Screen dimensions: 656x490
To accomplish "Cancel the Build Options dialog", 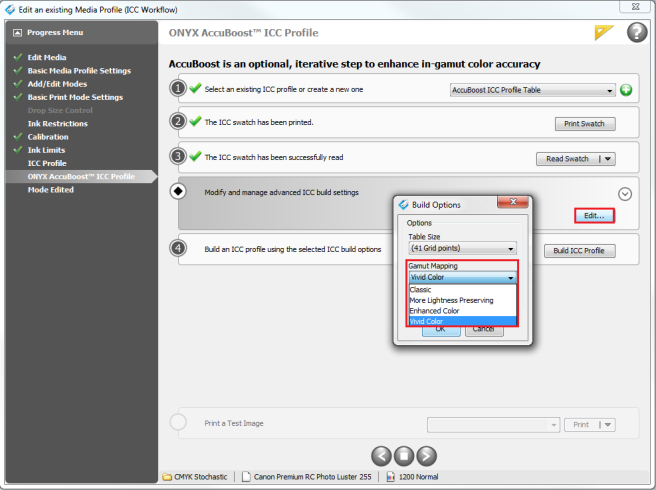I will [x=484, y=331].
